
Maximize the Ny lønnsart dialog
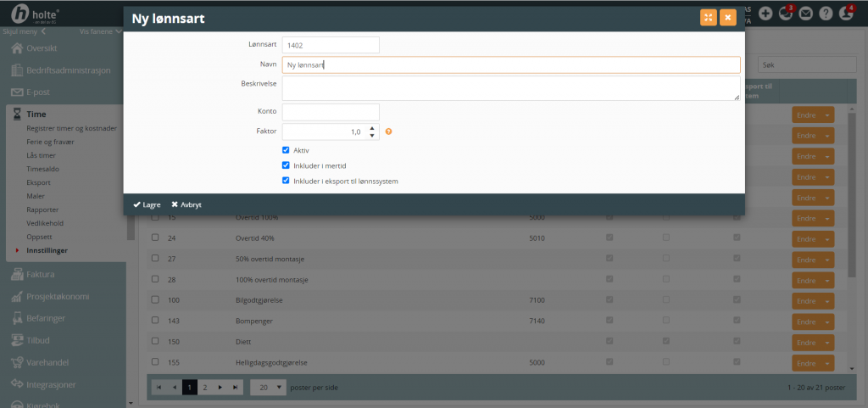pos(708,17)
